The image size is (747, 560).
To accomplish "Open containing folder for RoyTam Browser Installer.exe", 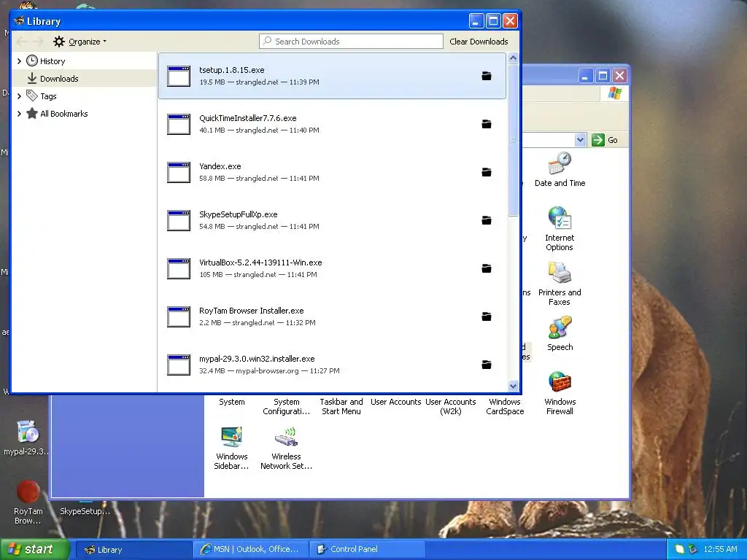I will [x=487, y=316].
